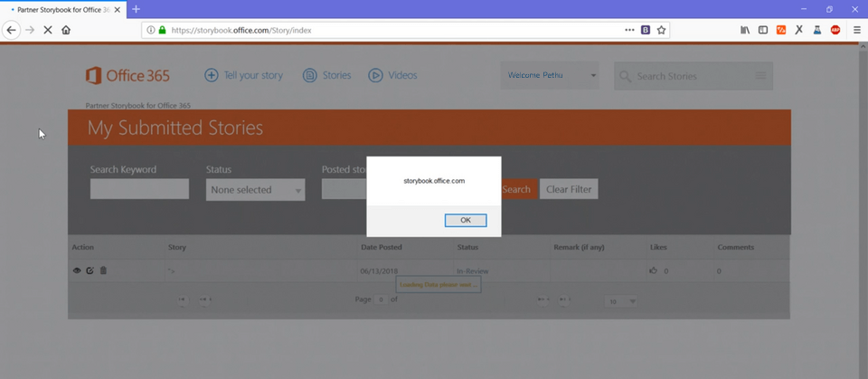Click the thumbs-up Likes icon

click(653, 271)
